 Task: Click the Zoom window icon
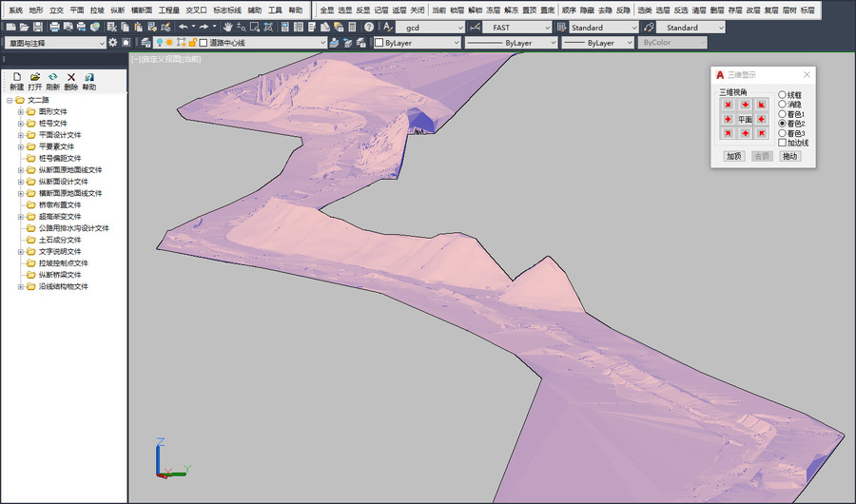coord(254,27)
